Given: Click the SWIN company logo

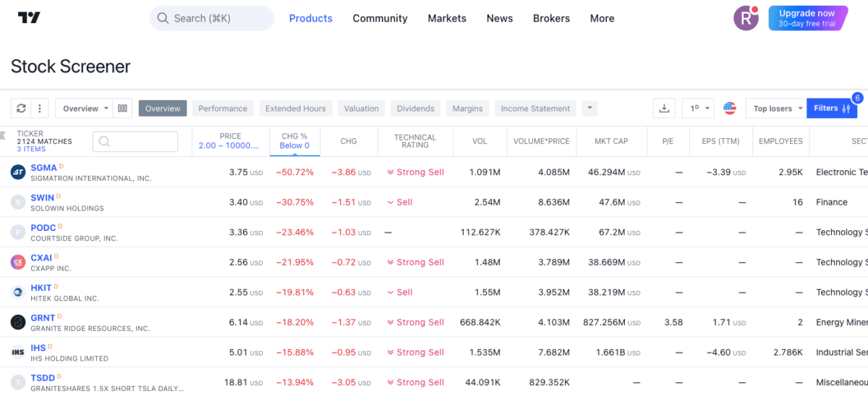Looking at the screenshot, I should click(18, 203).
